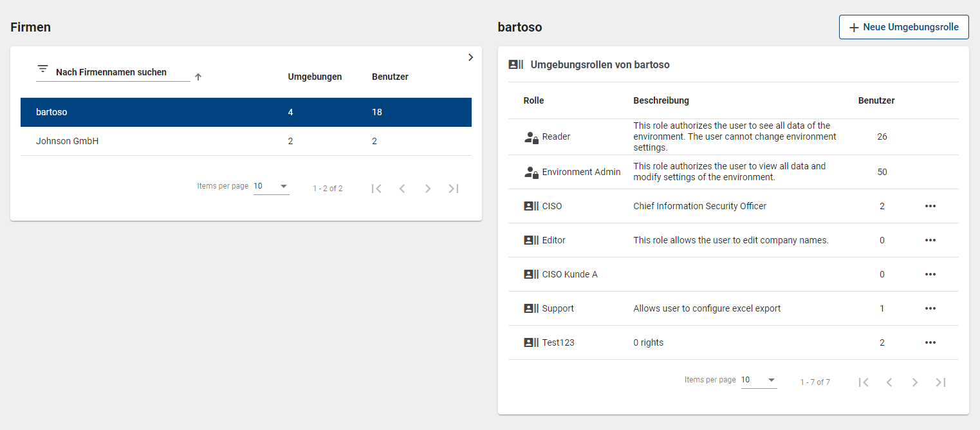Click the Neue Umgebungsrolle button
This screenshot has height=430, width=980.
pyautogui.click(x=903, y=27)
